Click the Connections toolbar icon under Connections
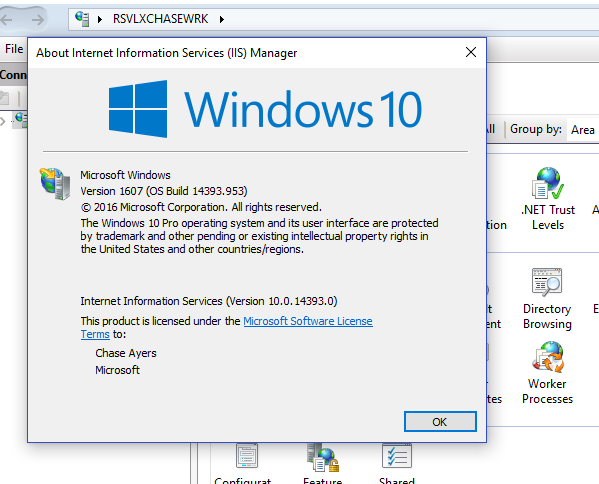This screenshot has height=484, width=599. pyautogui.click(x=5, y=98)
